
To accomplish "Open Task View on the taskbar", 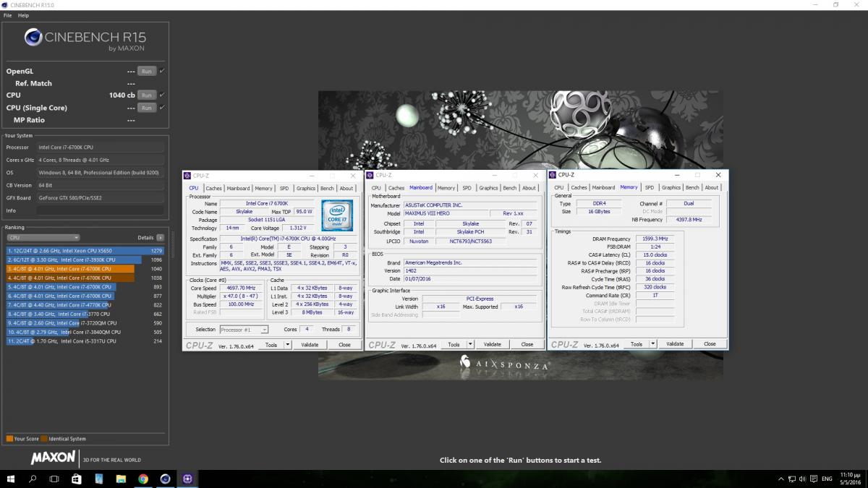I will click(54, 479).
